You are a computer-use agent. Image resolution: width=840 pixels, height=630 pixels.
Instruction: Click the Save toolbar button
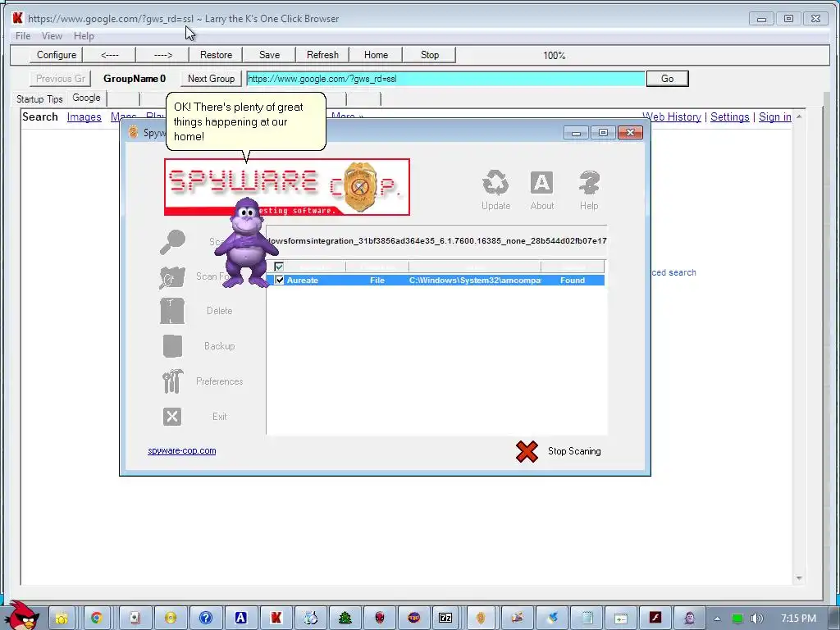click(269, 55)
